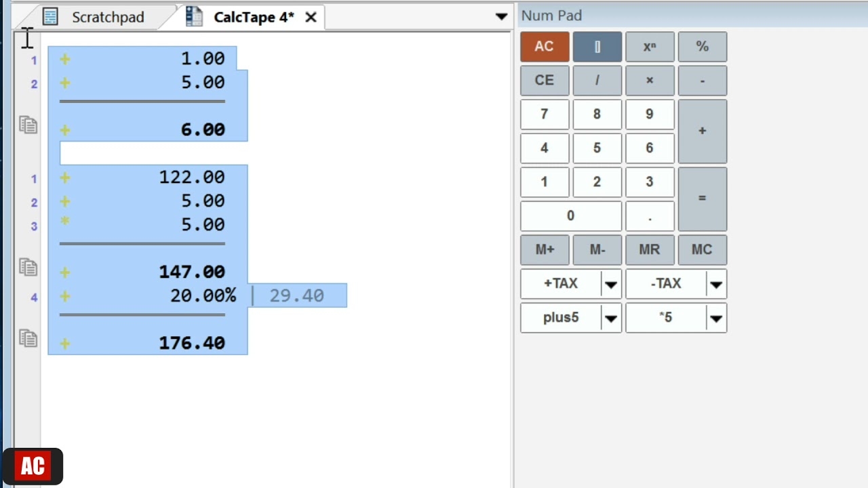Click the MR memory recall key
This screenshot has width=868, height=488.
click(650, 250)
